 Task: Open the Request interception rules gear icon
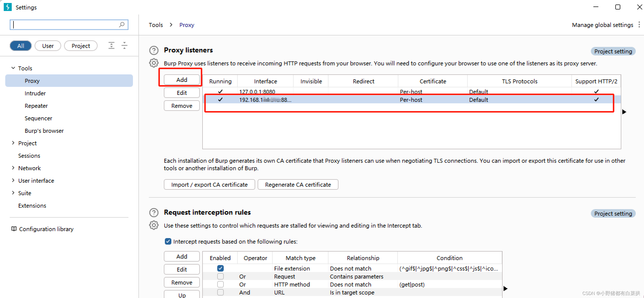[x=154, y=225]
